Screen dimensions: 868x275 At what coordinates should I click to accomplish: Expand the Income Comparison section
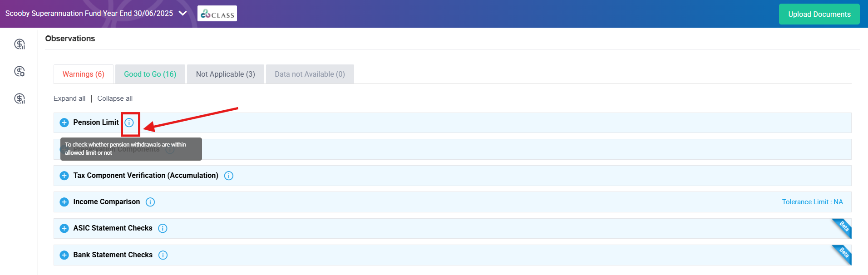[64, 202]
